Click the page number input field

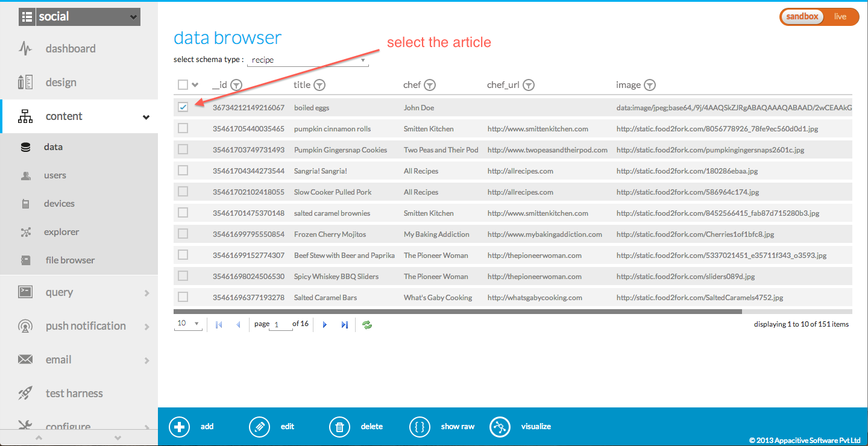point(281,324)
